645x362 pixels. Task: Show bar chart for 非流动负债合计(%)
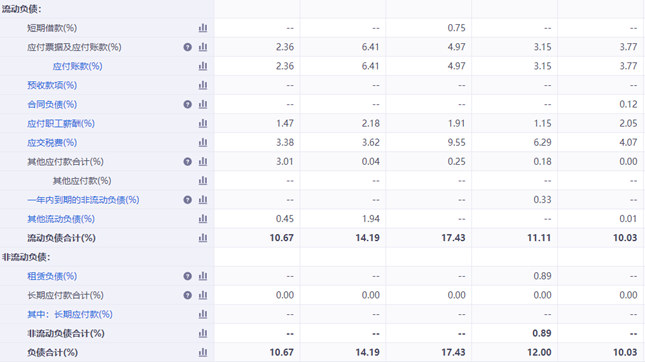tap(203, 333)
